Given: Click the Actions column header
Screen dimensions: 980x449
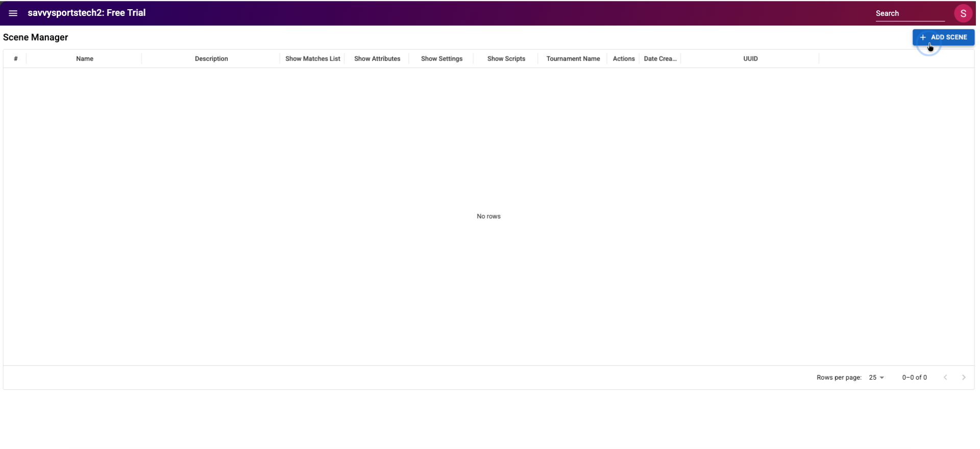Looking at the screenshot, I should 623,59.
